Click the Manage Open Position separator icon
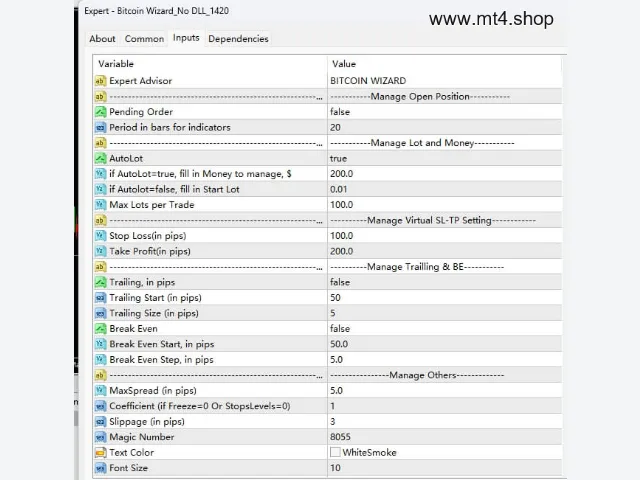This screenshot has height=480, width=640. coord(100,96)
